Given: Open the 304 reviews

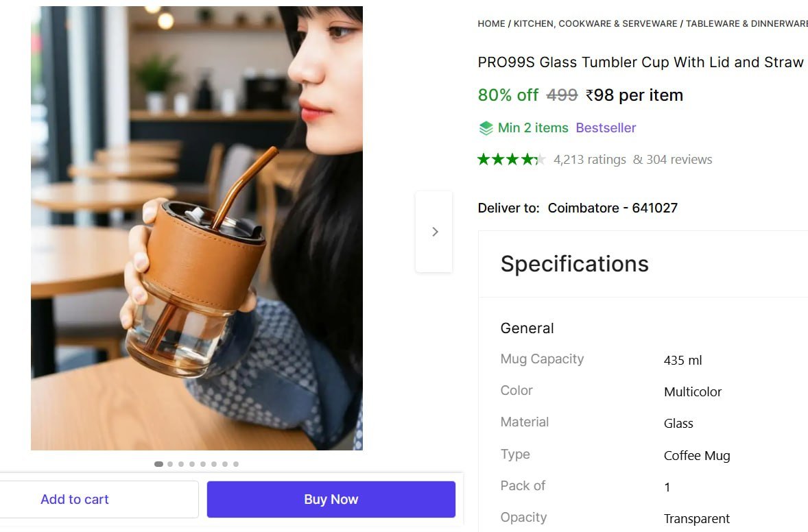Looking at the screenshot, I should pyautogui.click(x=679, y=159).
